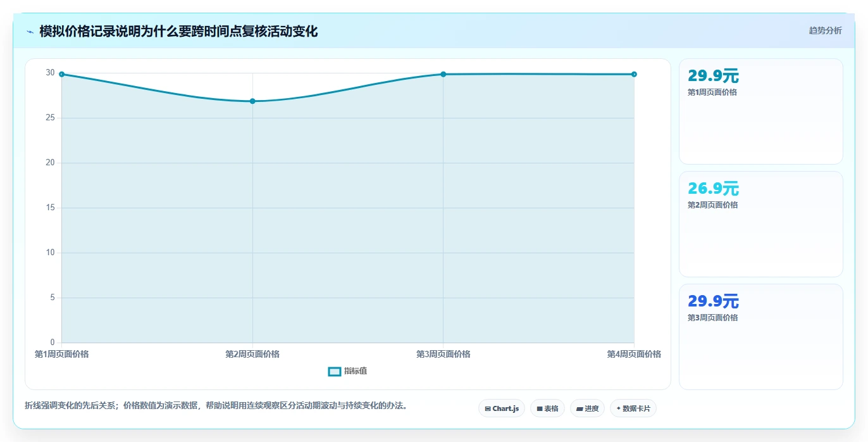868x442 pixels.
Task: Click the 第3周页面价格 x-axis label
Action: [x=443, y=354]
